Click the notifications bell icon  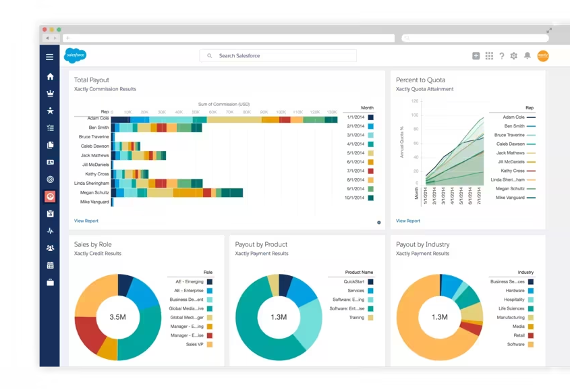[527, 55]
